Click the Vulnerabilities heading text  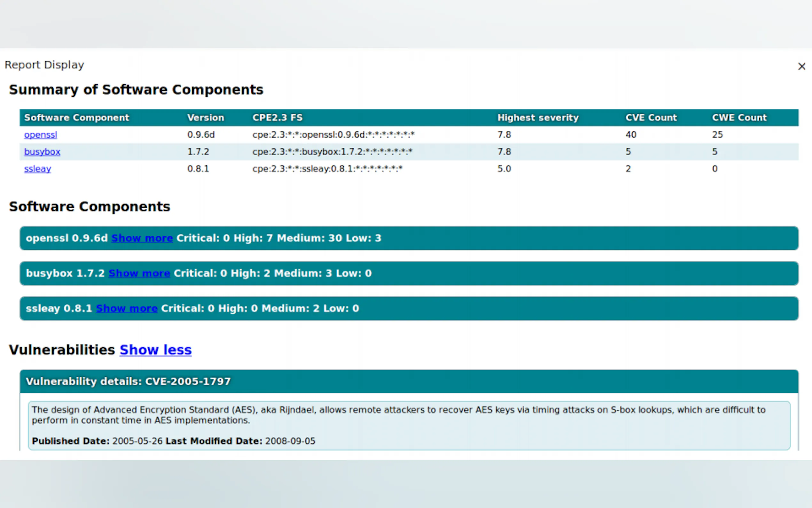point(62,350)
